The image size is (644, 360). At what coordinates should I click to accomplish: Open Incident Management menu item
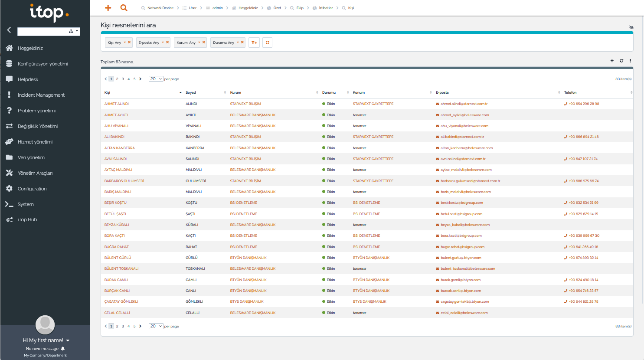pyautogui.click(x=41, y=95)
